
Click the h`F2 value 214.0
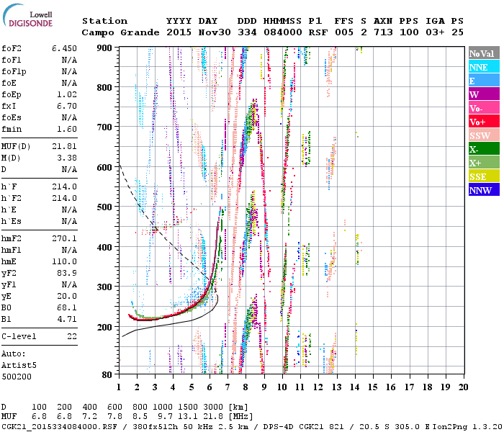(x=64, y=198)
